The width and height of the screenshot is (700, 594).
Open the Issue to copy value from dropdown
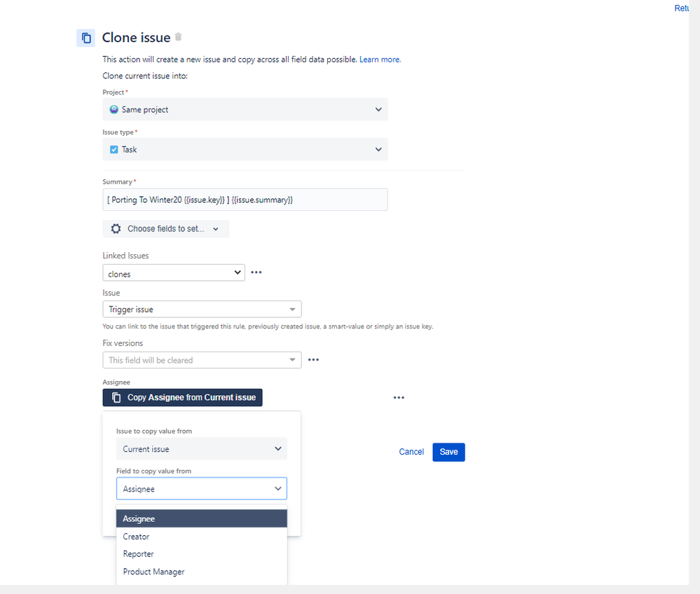tap(201, 448)
